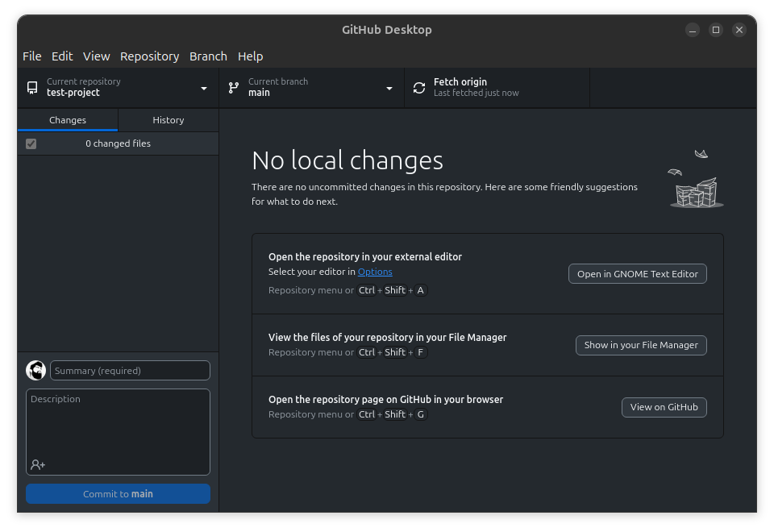Open the View menu
774x532 pixels.
pos(96,56)
